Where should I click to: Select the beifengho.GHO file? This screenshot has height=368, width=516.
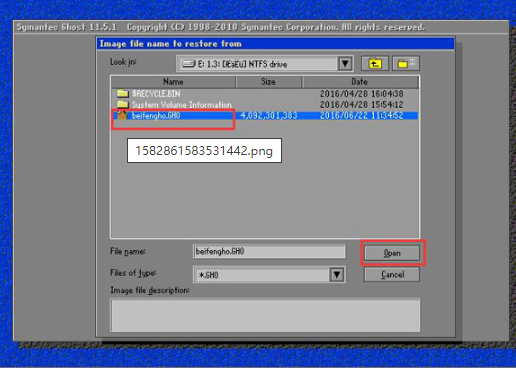coord(156,116)
